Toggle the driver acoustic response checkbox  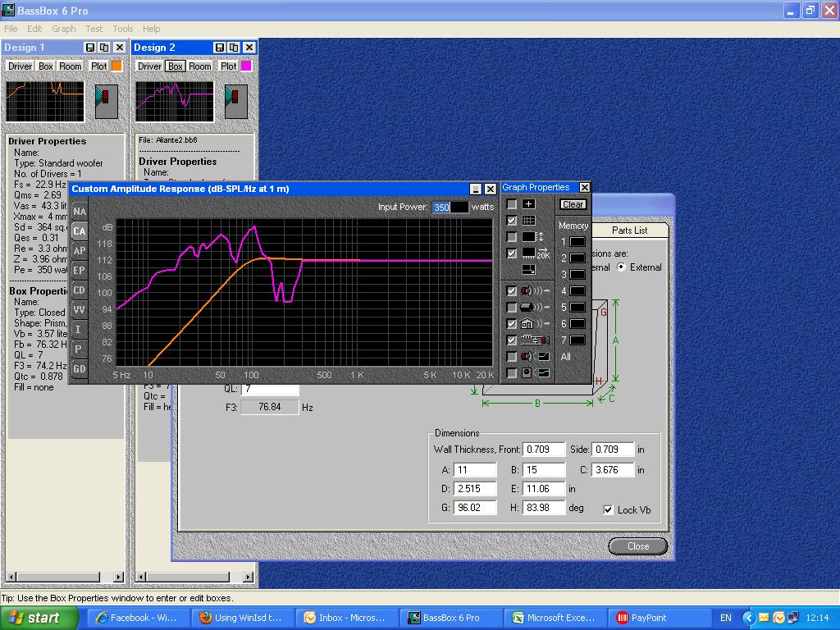click(x=512, y=291)
